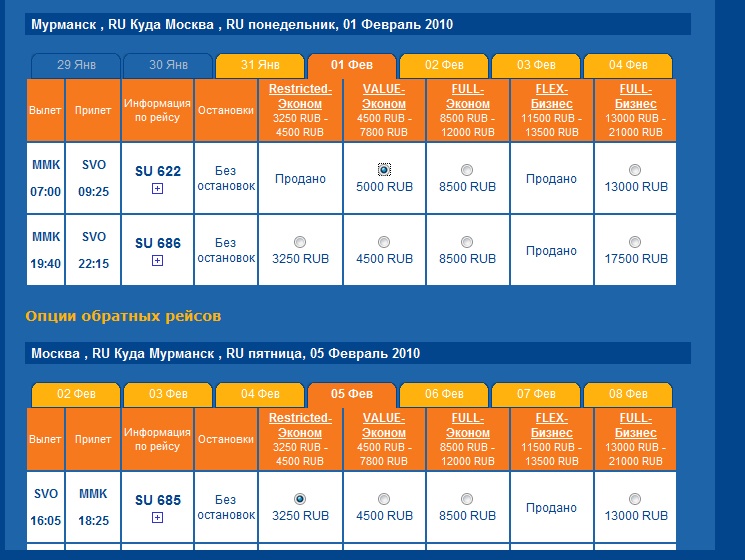This screenshot has width=745, height=560.
Task: Open outbound FLEX-Бизнес fare rules link
Action: [x=552, y=96]
